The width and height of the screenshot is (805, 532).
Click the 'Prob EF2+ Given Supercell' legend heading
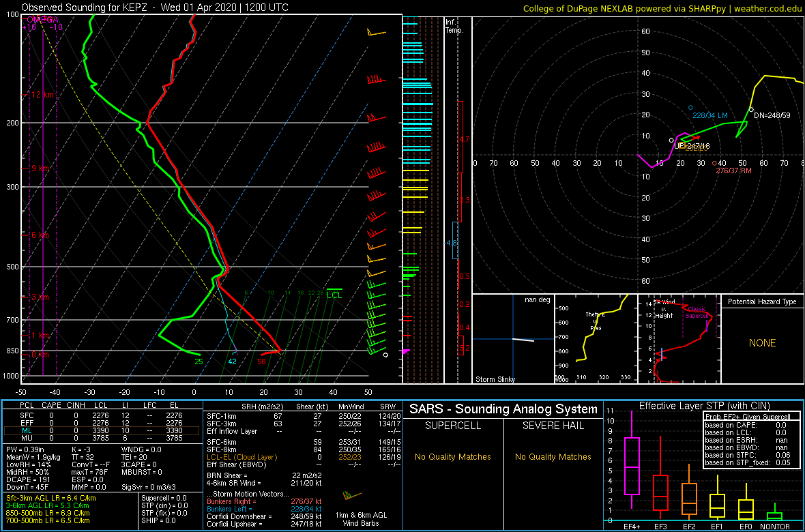[x=748, y=417]
